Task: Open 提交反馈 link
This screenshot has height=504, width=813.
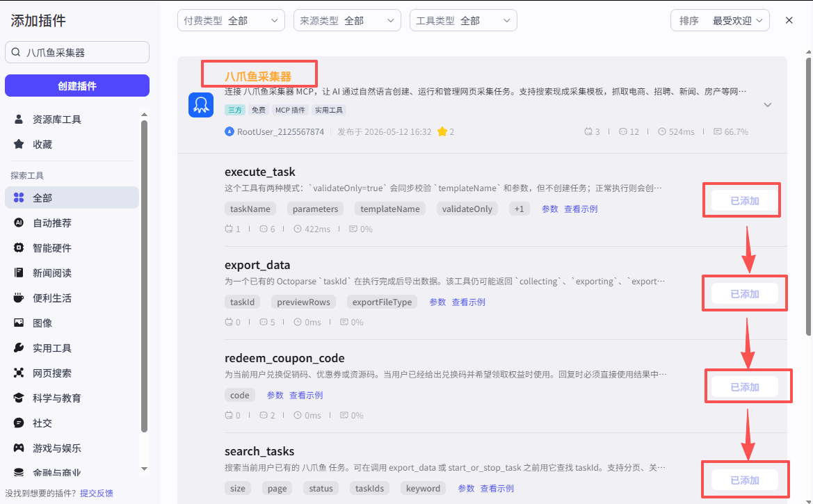Action: pyautogui.click(x=97, y=493)
